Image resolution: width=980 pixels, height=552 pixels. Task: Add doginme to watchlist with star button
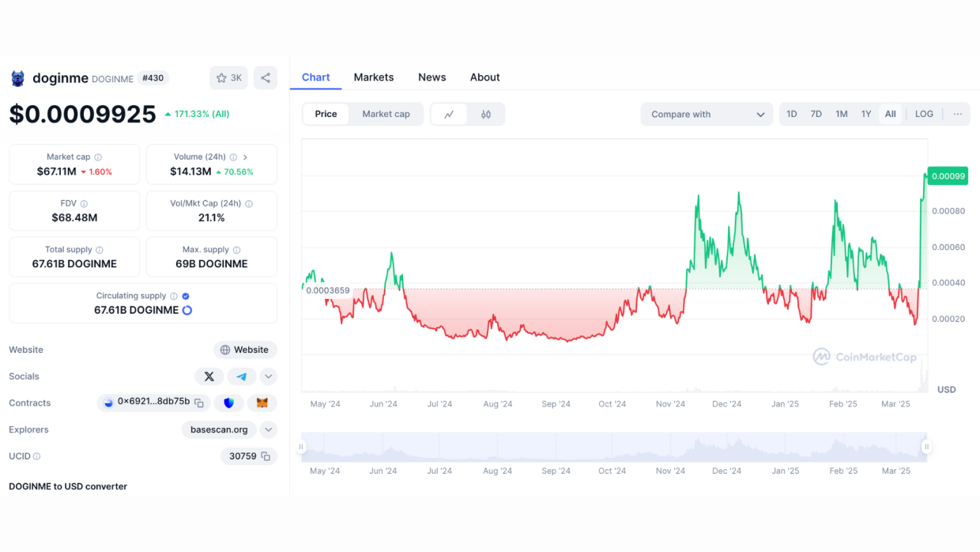coord(228,78)
